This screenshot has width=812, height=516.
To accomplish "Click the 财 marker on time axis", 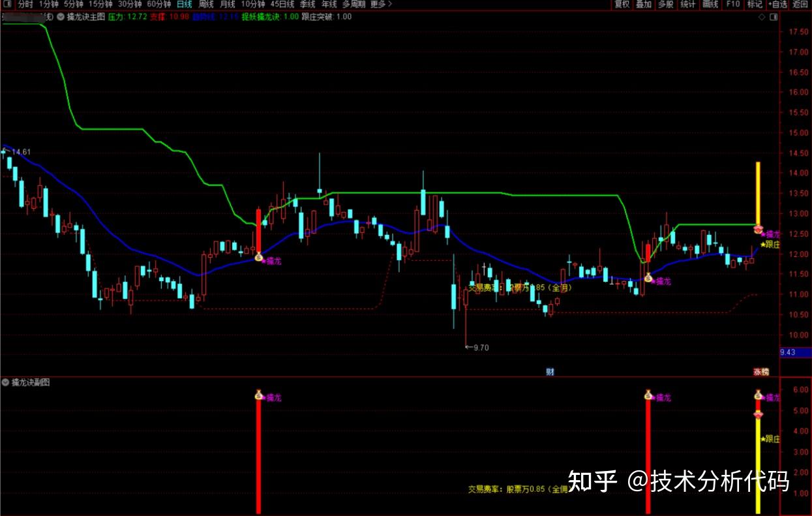I will click(550, 372).
